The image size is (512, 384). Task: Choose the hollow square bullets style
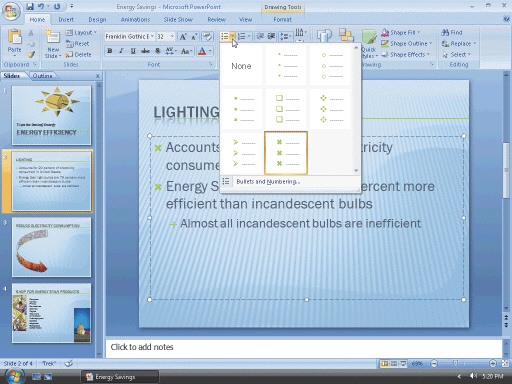pos(286,109)
